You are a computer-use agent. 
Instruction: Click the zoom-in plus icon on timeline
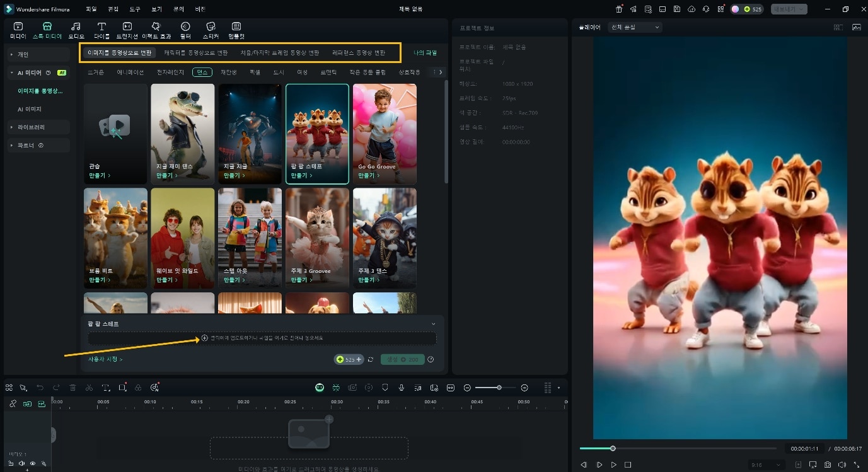(524, 388)
